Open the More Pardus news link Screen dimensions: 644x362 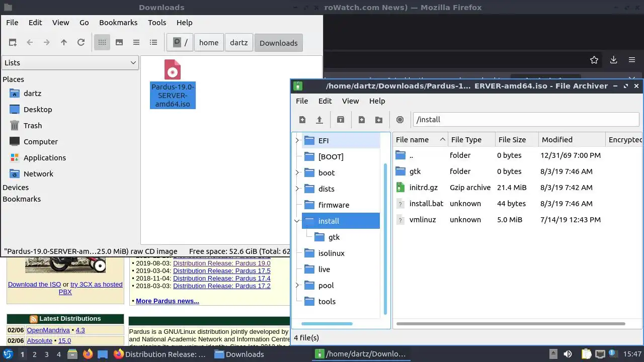(x=168, y=301)
